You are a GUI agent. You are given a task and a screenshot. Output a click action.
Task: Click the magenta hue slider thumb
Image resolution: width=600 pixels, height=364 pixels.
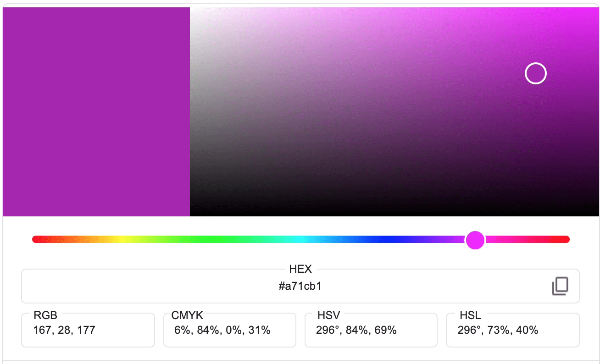click(475, 239)
